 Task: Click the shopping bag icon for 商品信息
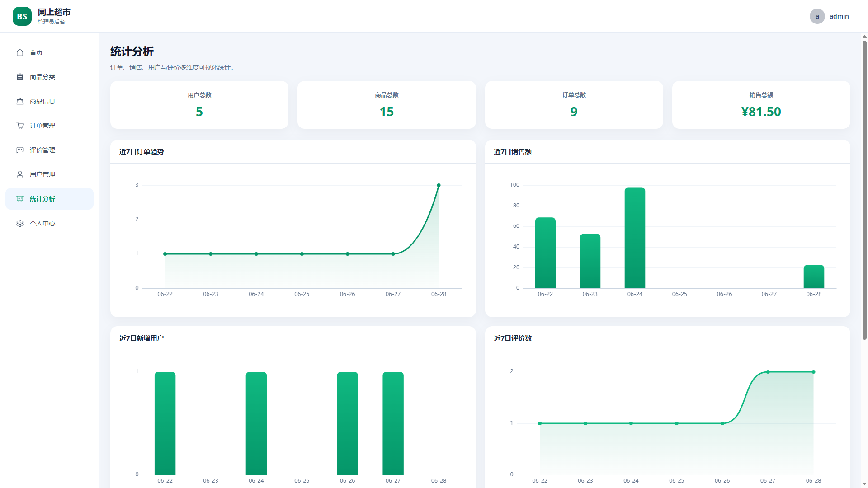click(20, 101)
